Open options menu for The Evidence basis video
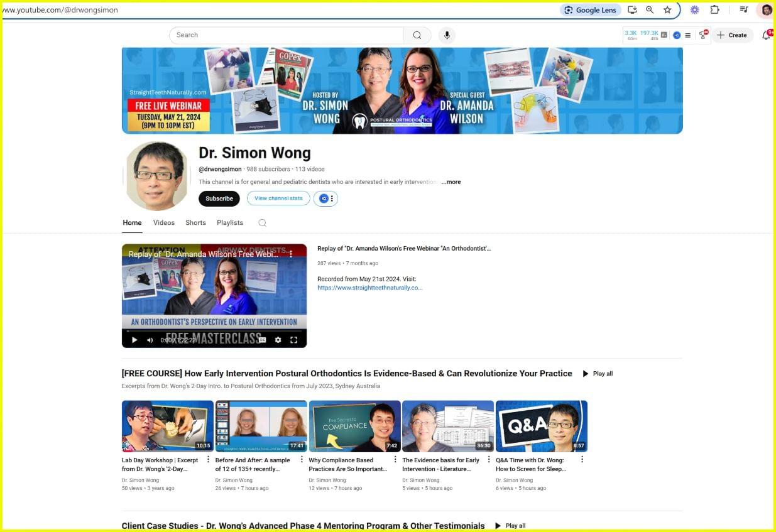 [x=489, y=460]
